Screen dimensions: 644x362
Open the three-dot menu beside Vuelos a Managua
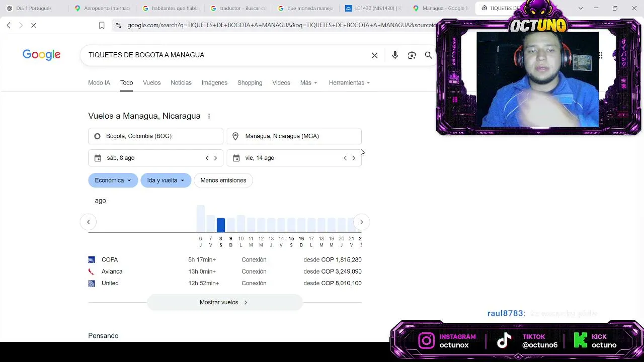(209, 116)
